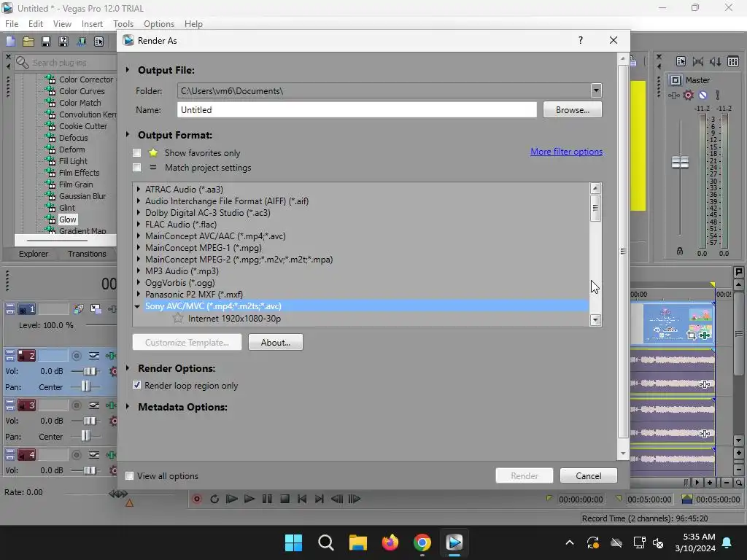Click track 3 FX gear icon

113,421
